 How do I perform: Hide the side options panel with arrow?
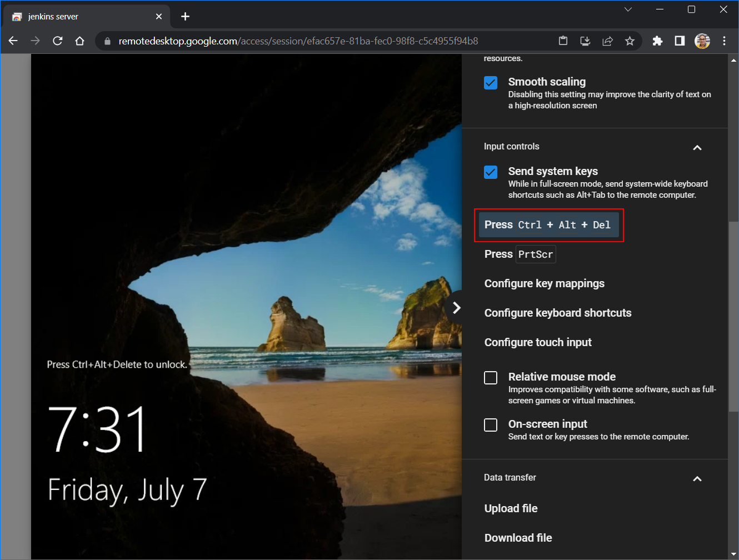(456, 308)
